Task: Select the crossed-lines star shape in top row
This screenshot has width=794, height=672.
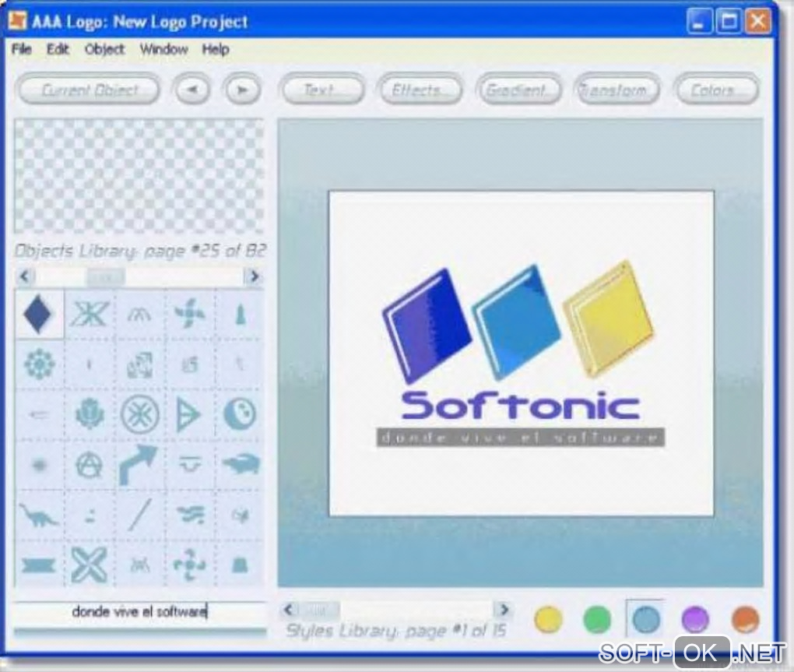Action: point(90,314)
